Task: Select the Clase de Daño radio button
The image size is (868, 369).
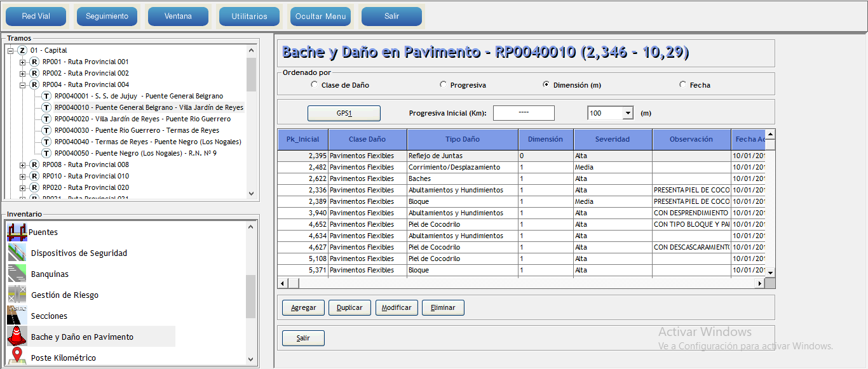Action: pos(314,84)
